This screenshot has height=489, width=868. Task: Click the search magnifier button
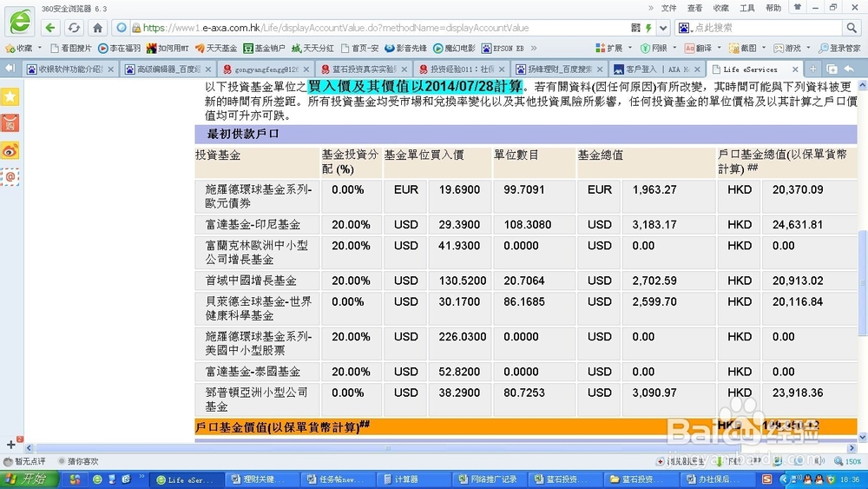coord(851,28)
